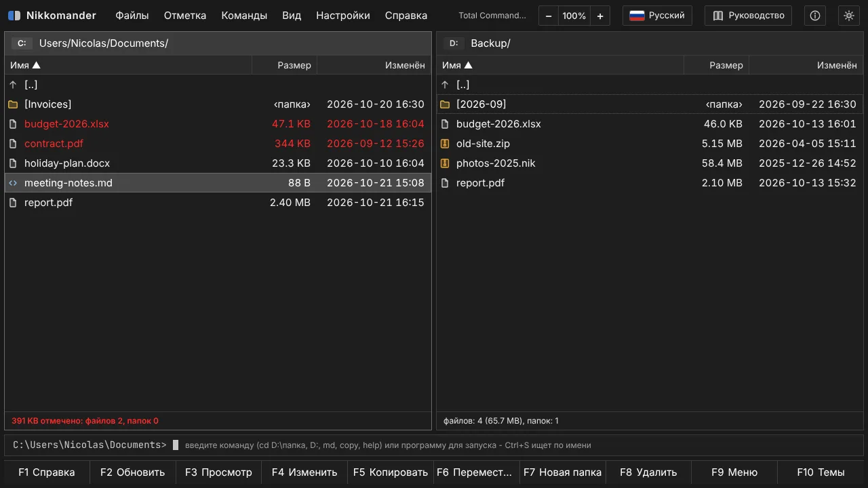This screenshot has height=488, width=868.
Task: Click the holiday-plan.docx file icon
Action: coord(13,163)
